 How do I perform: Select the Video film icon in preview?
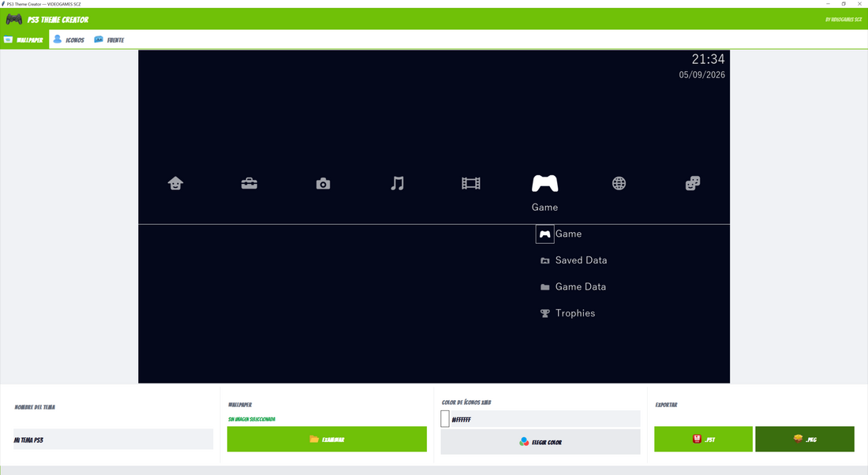click(471, 183)
